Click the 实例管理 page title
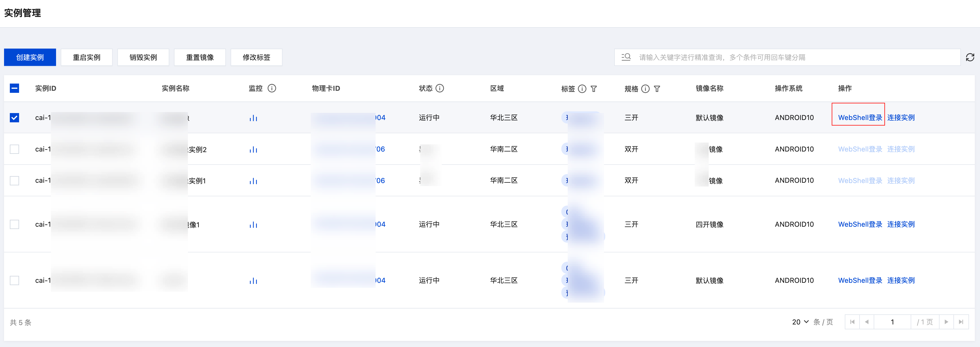Screen dimensions: 980x347 (x=23, y=13)
